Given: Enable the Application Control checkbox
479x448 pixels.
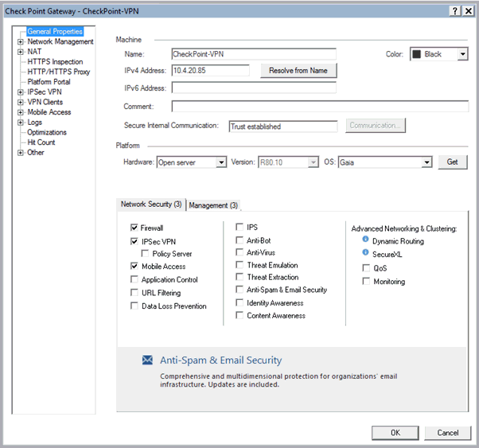Looking at the screenshot, I should pyautogui.click(x=134, y=280).
